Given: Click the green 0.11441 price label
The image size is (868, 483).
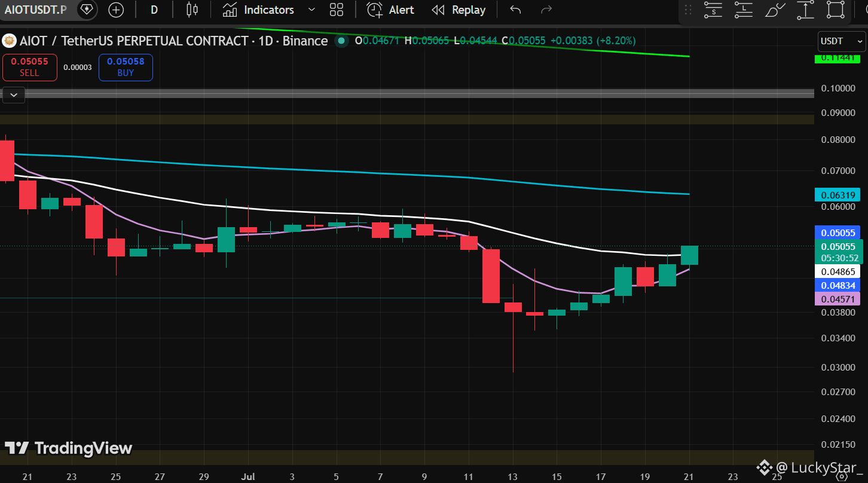Looking at the screenshot, I should tap(837, 58).
